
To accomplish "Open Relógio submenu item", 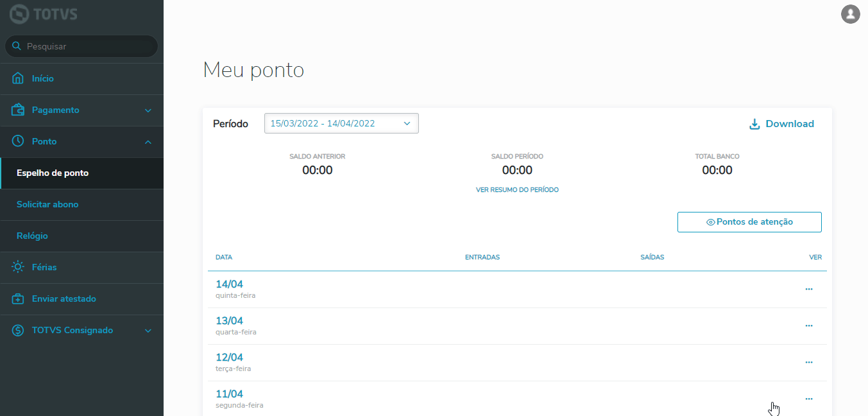I will click(x=81, y=236).
